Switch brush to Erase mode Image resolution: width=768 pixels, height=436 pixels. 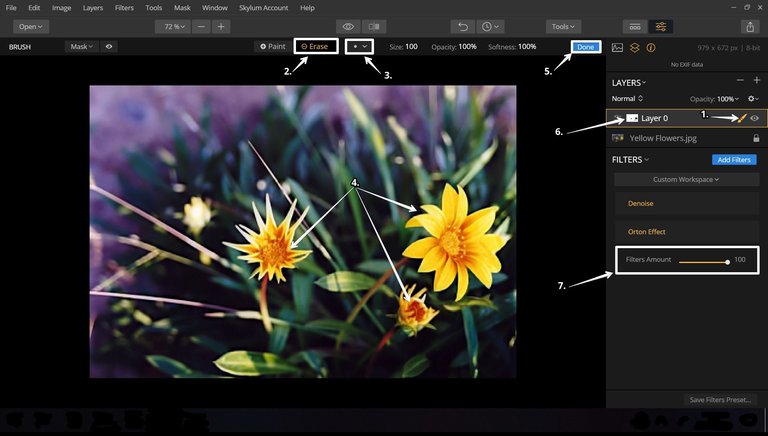point(315,47)
